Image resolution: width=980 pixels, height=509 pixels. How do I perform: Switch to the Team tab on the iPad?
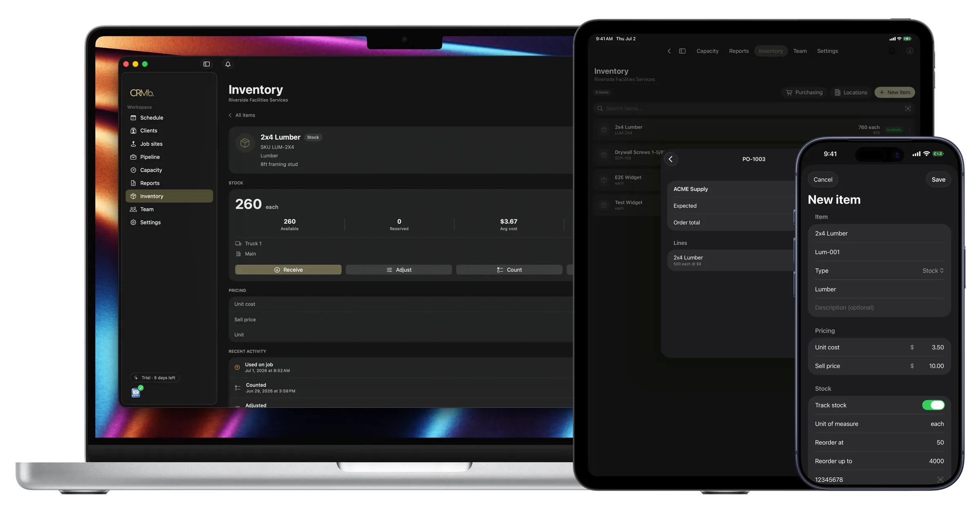[800, 51]
